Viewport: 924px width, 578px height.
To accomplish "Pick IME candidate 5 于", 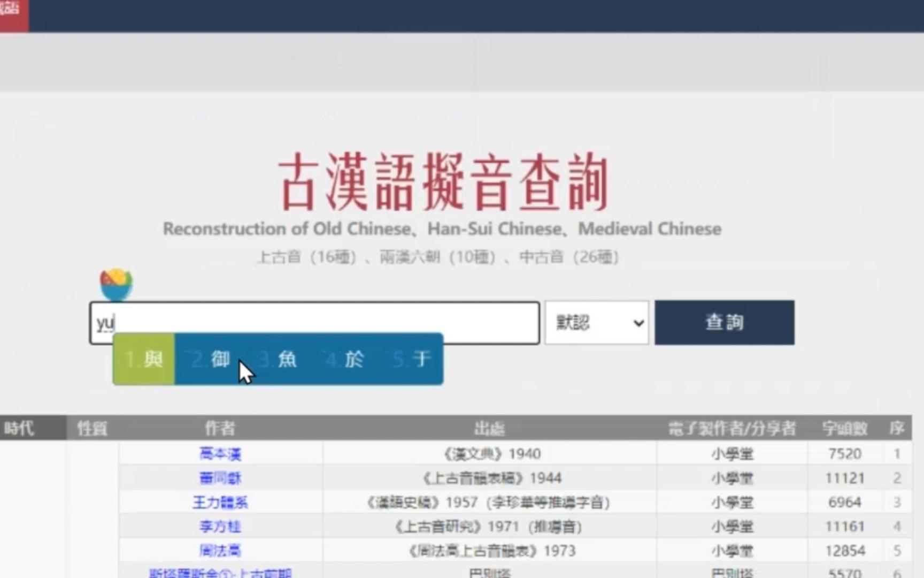I will tap(412, 359).
